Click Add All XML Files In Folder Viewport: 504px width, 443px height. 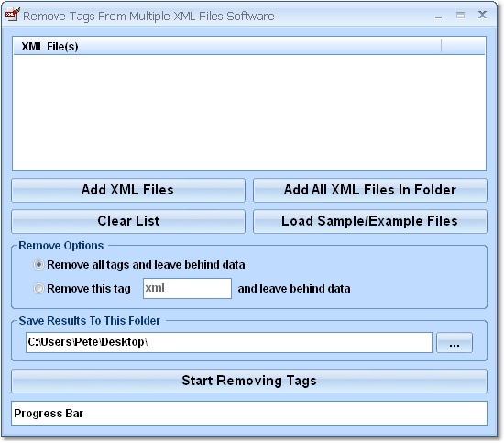370,190
